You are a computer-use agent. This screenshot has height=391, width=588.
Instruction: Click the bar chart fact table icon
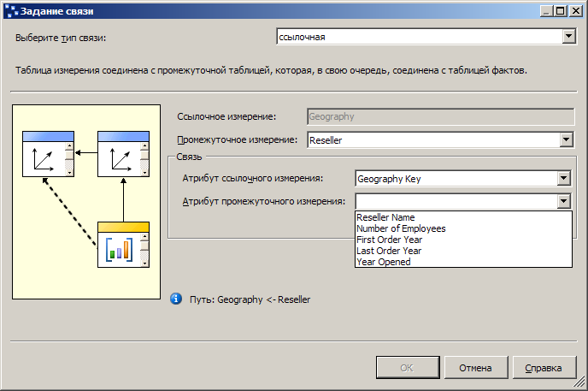pos(123,245)
